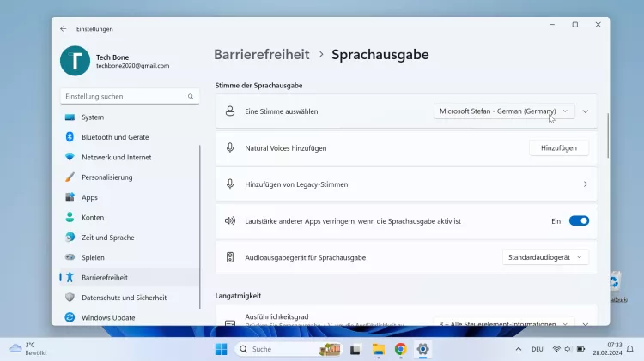This screenshot has height=361, width=644.
Task: Open the Standardaudiogerät dropdown
Action: [545, 257]
